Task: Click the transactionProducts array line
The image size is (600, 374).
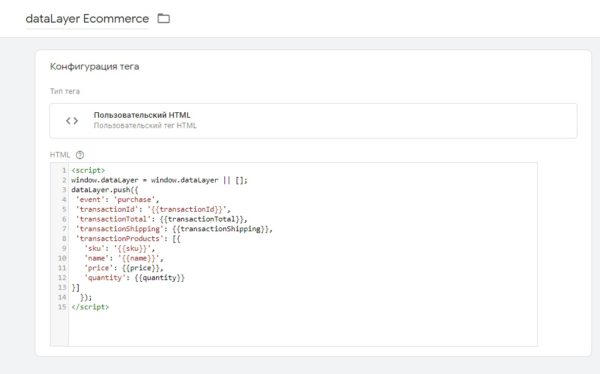Action: coord(128,238)
